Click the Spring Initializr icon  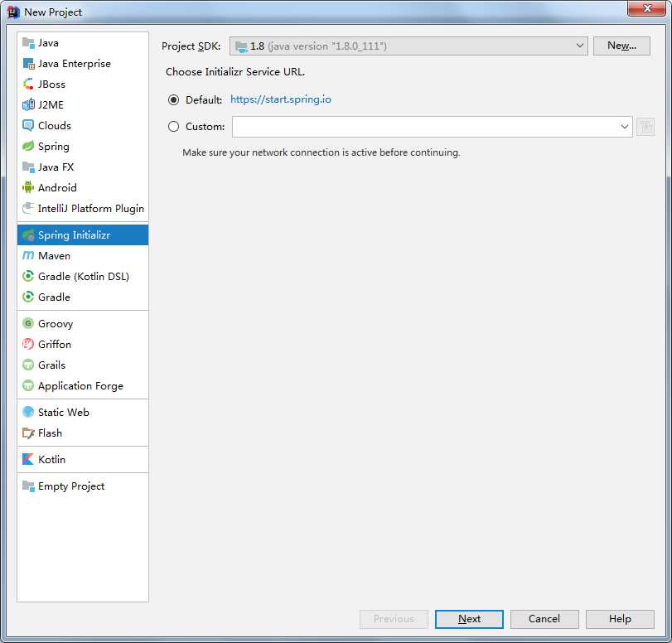tap(28, 234)
